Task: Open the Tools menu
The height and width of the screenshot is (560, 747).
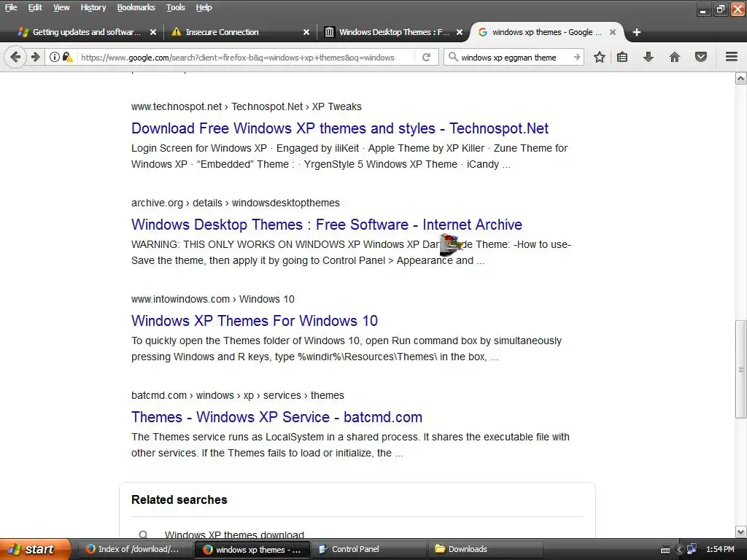Action: click(175, 7)
